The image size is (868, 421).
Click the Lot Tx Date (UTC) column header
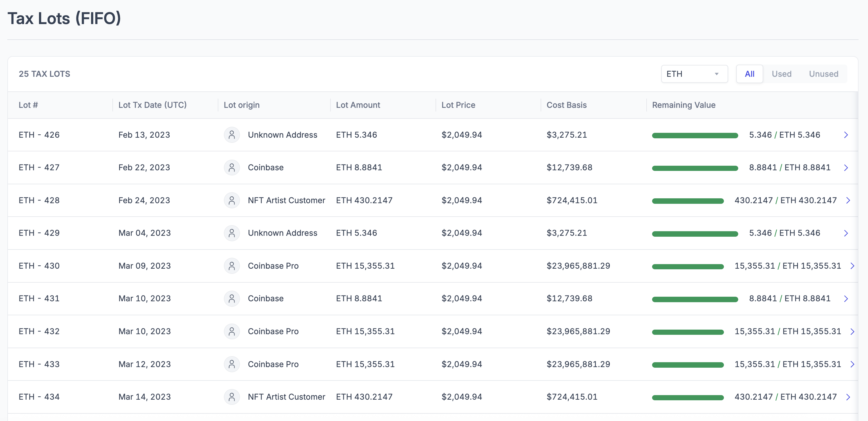pos(152,105)
